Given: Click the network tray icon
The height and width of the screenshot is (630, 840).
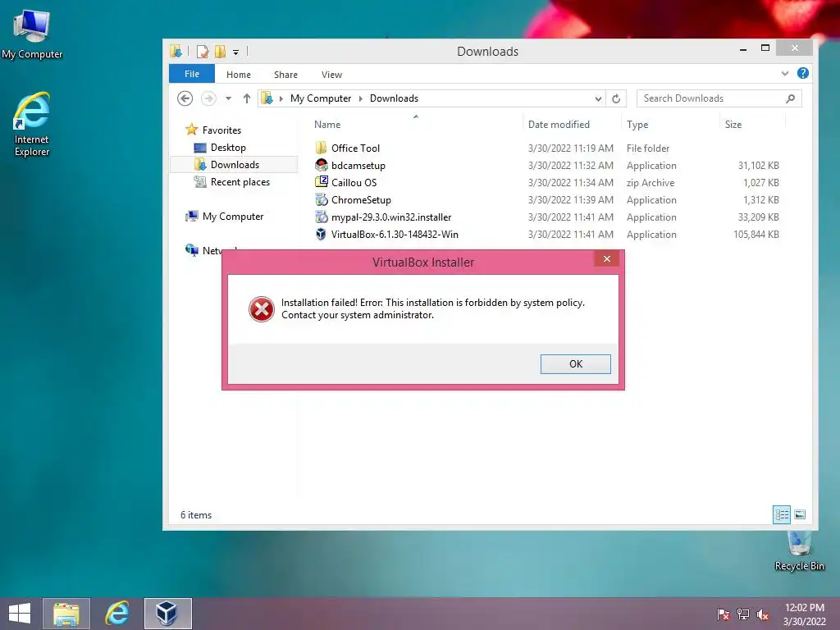Looking at the screenshot, I should (743, 614).
